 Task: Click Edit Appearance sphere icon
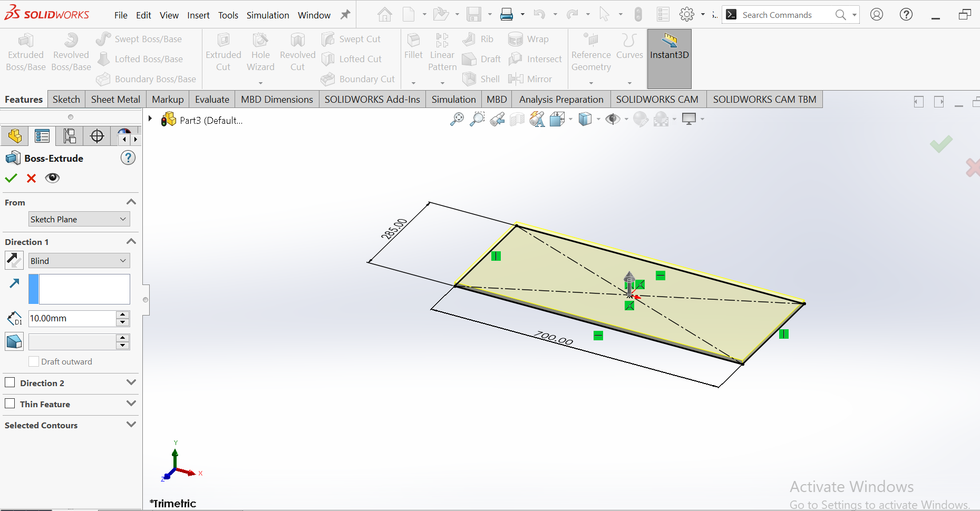click(x=641, y=120)
